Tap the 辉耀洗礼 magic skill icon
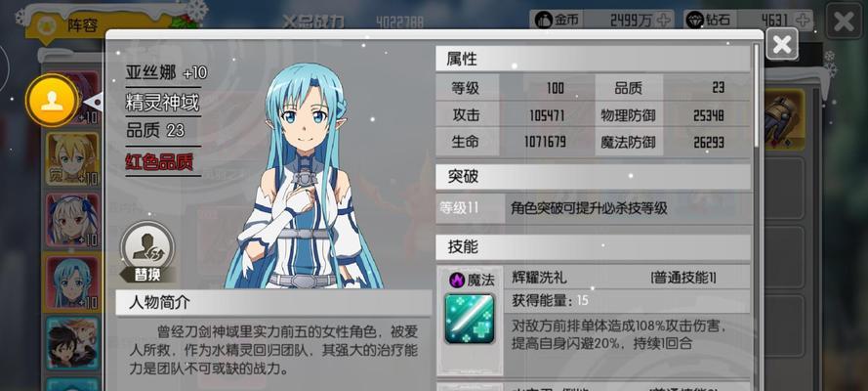 470,319
